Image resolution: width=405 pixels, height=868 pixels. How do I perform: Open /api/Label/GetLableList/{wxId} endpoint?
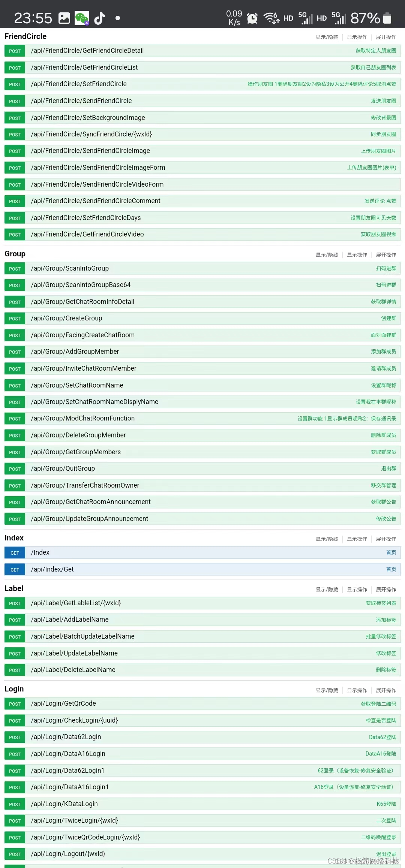[x=202, y=603]
